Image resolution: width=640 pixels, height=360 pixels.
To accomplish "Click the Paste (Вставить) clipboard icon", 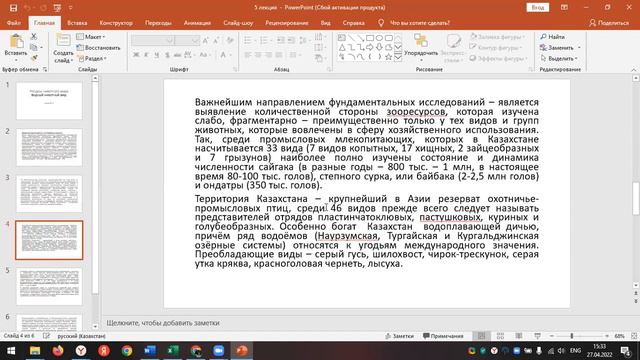I will 16,42.
